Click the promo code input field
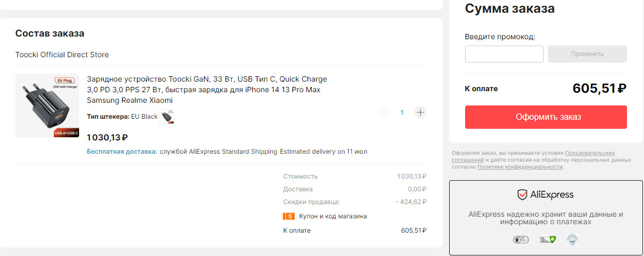644x256 pixels. click(x=504, y=54)
